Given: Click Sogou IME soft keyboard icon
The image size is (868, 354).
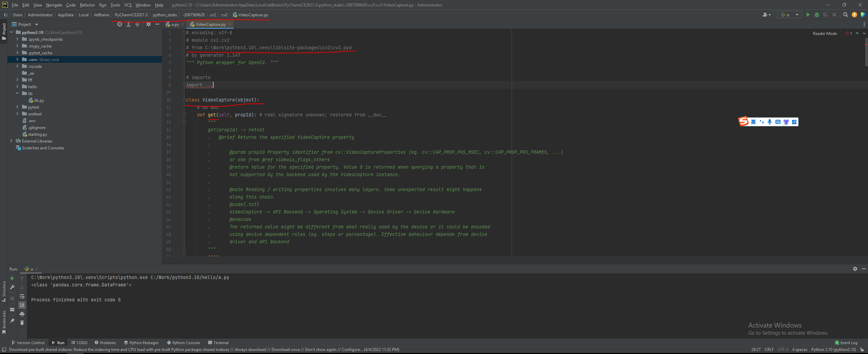Looking at the screenshot, I should [x=778, y=122].
